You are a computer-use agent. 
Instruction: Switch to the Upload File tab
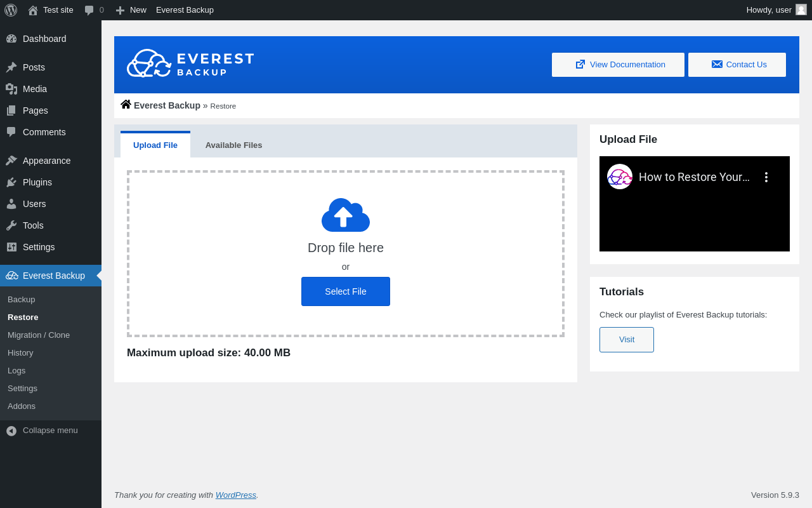[155, 145]
